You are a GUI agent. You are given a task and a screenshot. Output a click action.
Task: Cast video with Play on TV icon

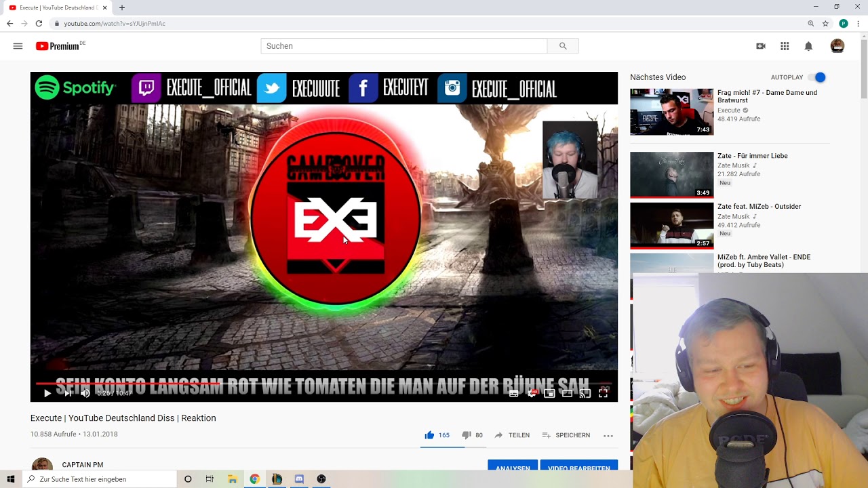coord(585,393)
